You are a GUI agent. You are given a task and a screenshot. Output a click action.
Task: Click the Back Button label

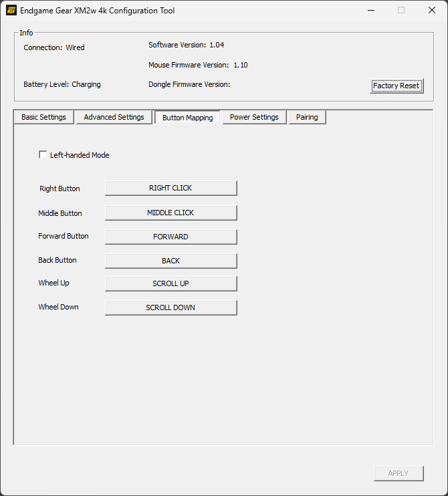[x=58, y=260]
